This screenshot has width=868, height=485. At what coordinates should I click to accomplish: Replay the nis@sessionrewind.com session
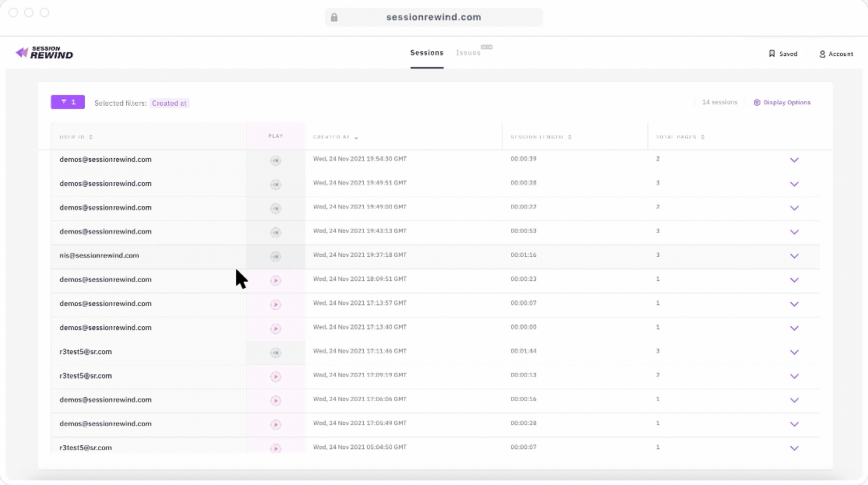coord(275,256)
